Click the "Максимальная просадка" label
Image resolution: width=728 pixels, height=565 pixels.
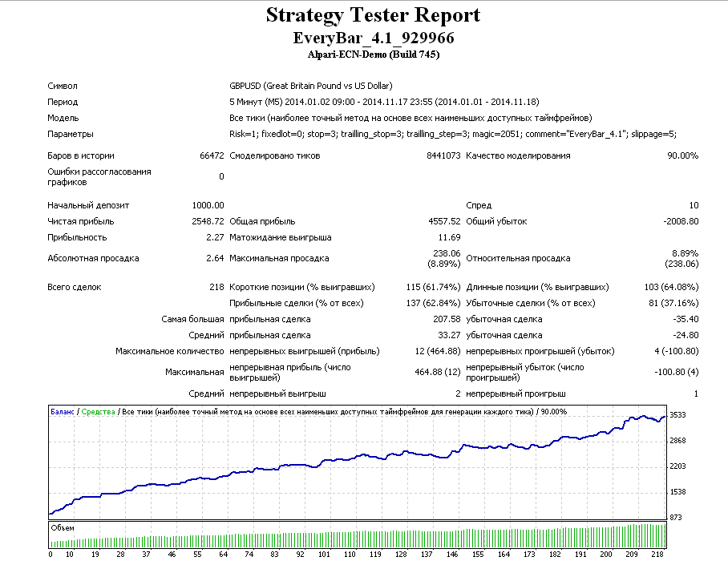pos(279,259)
